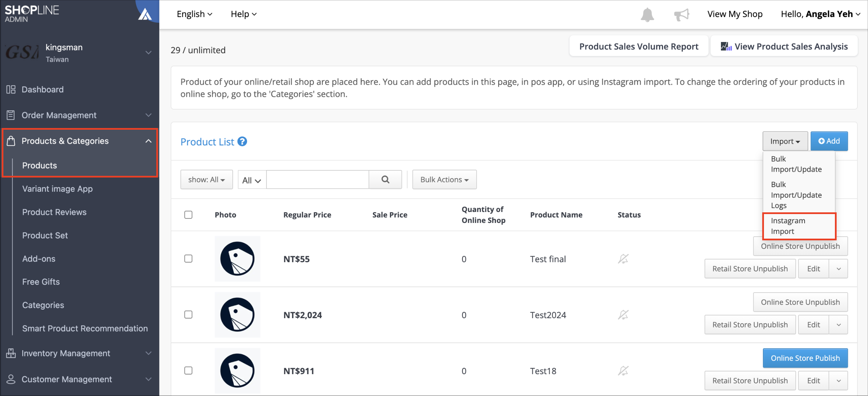Click the blue Add product button
Viewport: 868px width, 396px height.
point(829,141)
